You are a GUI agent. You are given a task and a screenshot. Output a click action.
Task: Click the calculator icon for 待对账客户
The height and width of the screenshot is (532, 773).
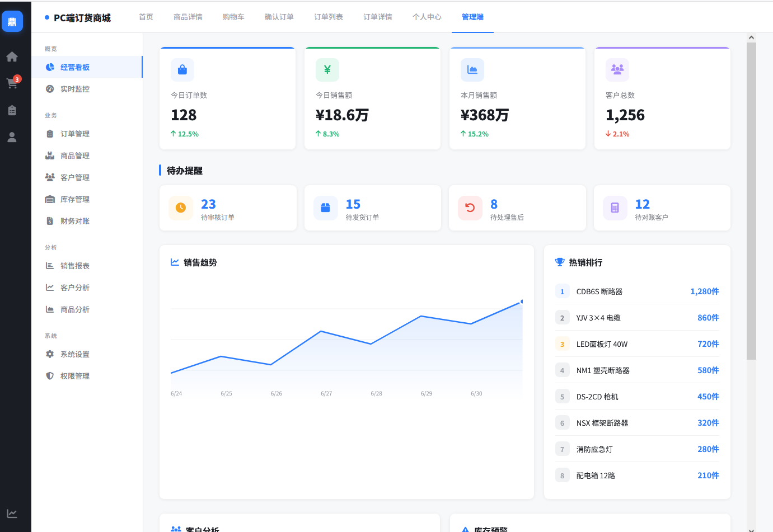pyautogui.click(x=615, y=208)
